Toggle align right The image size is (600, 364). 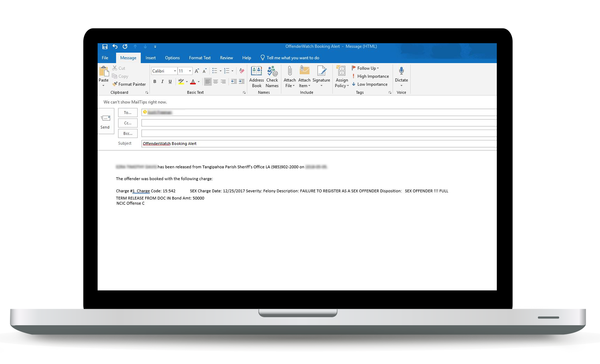[x=223, y=82]
